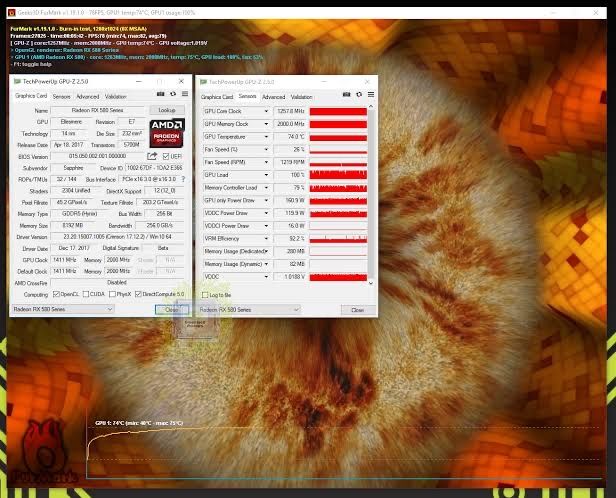Screen dimensions: 616x498
Task: Open GPU selector dropdown in left GPU-Z window
Action: 63,309
